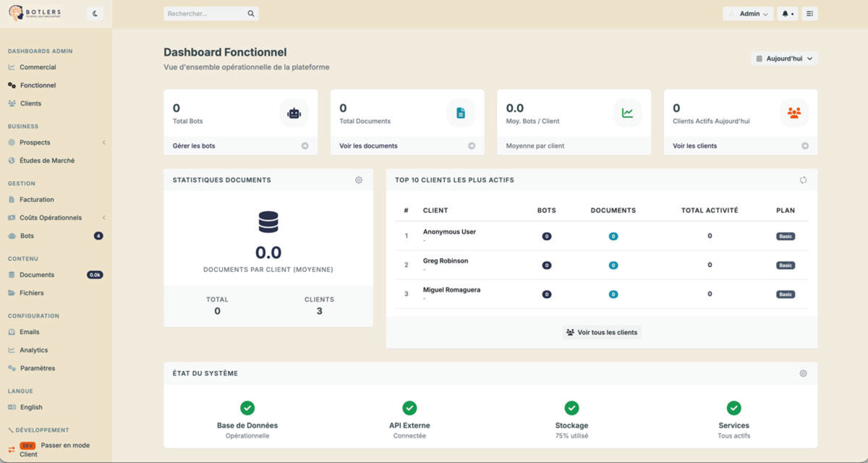Image resolution: width=868 pixels, height=463 pixels.
Task: Refresh the Top 10 Clients list
Action: pos(803,179)
